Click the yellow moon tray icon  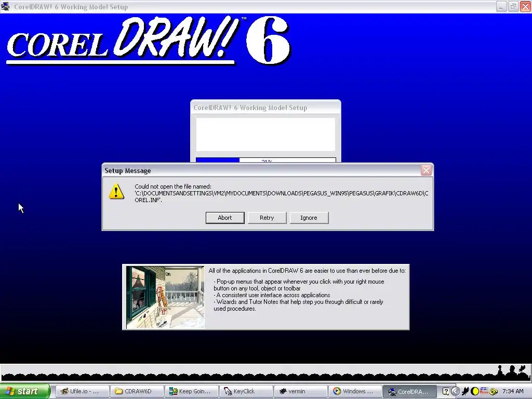click(x=475, y=391)
